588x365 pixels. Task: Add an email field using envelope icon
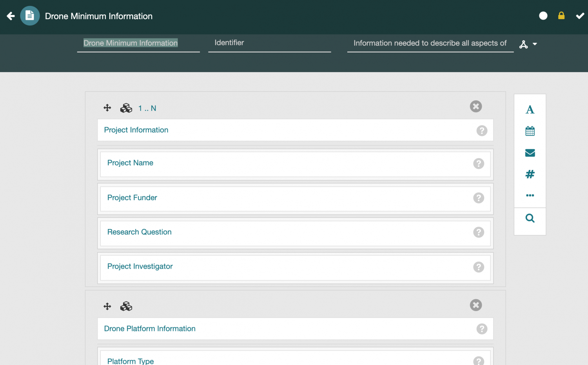coord(530,153)
